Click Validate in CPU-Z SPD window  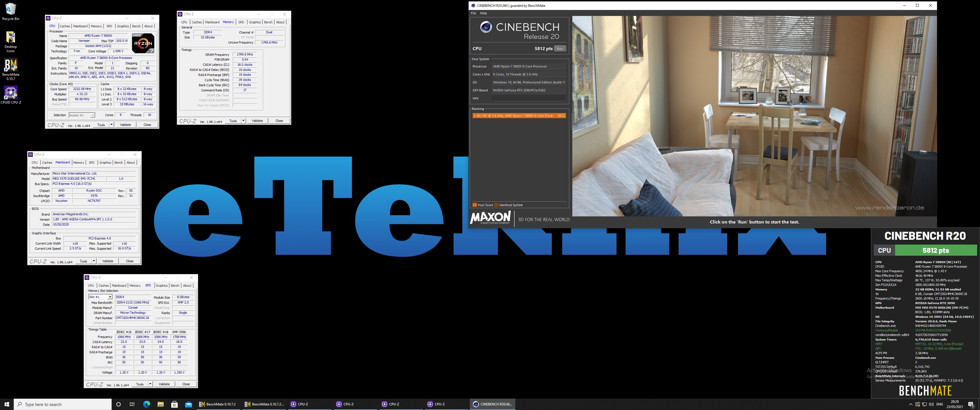(164, 384)
